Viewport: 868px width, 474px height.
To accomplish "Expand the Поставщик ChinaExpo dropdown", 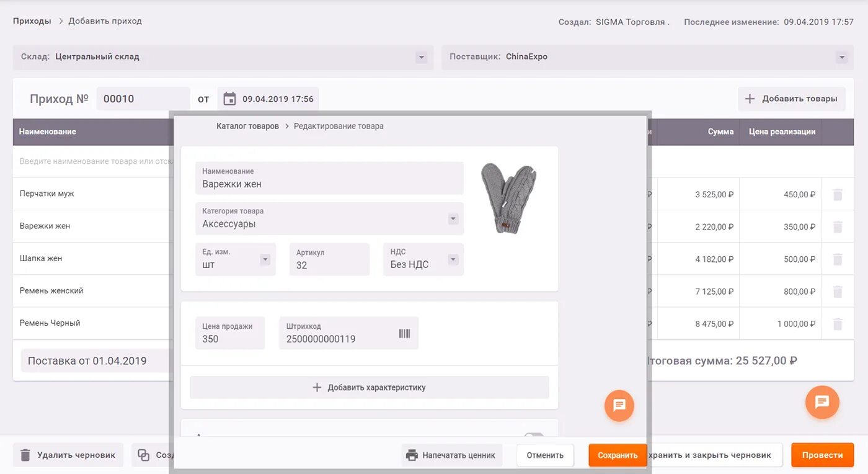I will pos(842,57).
